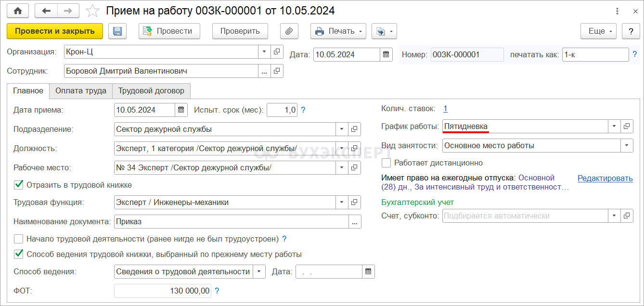Click the Редактировать vacation link

(x=605, y=178)
